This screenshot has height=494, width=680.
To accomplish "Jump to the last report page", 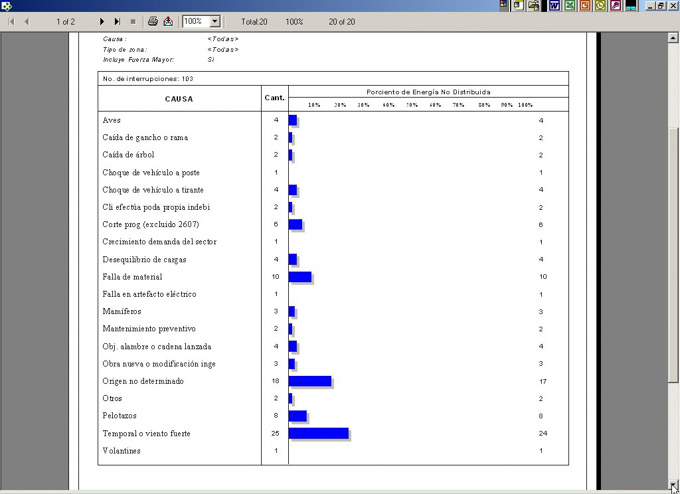I will pyautogui.click(x=117, y=21).
